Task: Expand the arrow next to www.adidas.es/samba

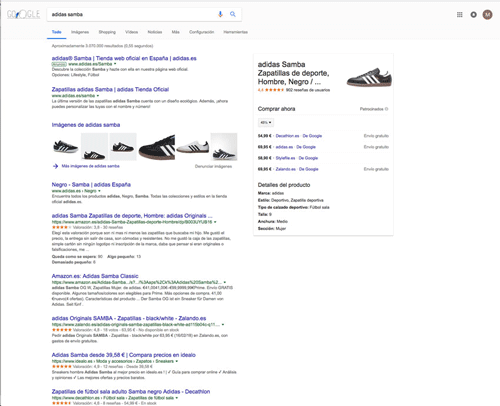Action: [x=98, y=96]
